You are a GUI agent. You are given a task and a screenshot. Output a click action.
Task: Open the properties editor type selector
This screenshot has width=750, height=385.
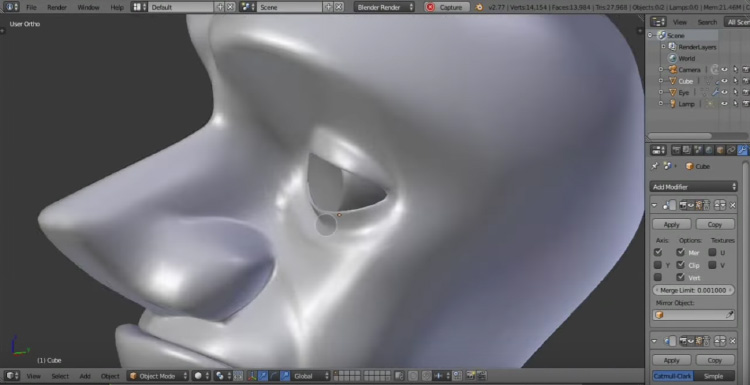(x=659, y=151)
